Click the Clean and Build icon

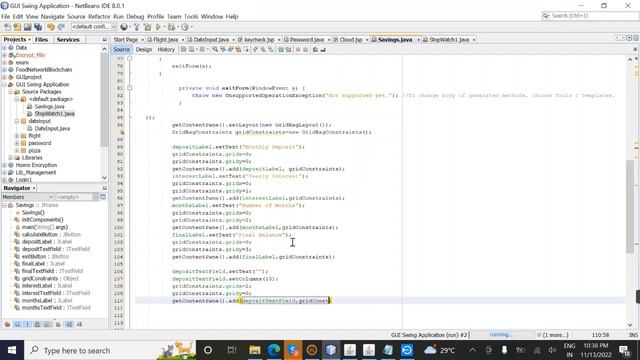point(147,27)
